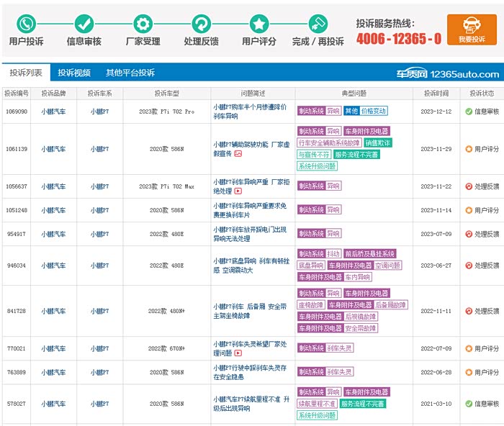This screenshot has height=426, width=504.
Task: Click the 用户评分 star step icon
Action: [259, 24]
